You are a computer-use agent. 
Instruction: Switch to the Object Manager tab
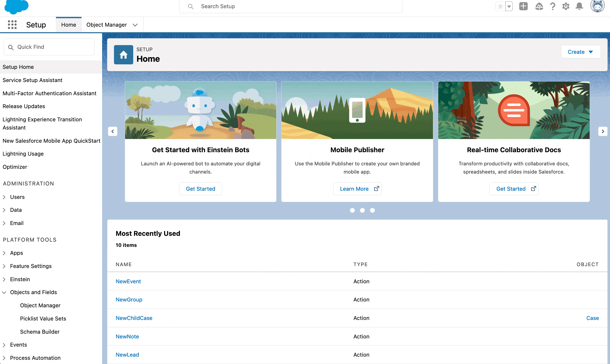pyautogui.click(x=106, y=25)
